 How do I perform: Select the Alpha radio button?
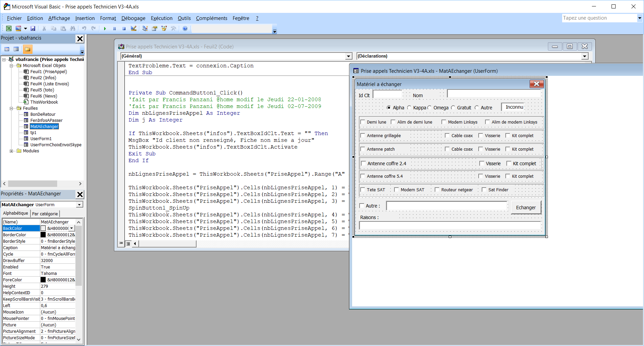click(389, 108)
